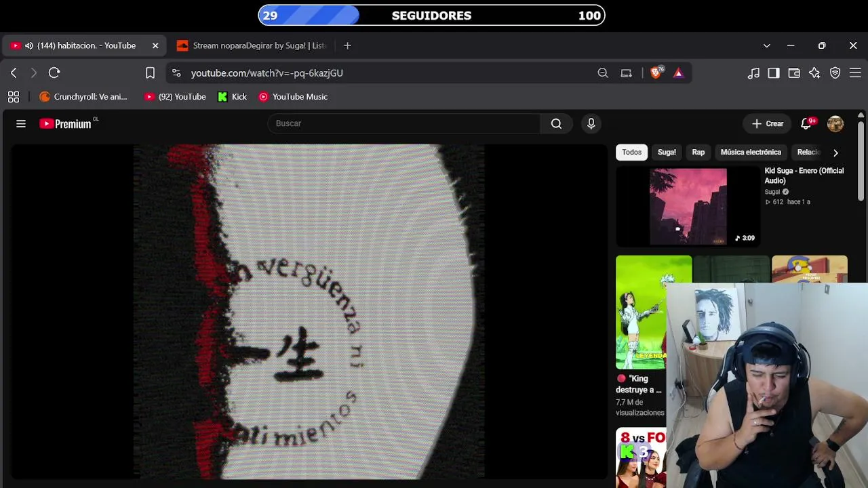
Task: Open the YouTube guide hamburger menu
Action: pos(21,123)
